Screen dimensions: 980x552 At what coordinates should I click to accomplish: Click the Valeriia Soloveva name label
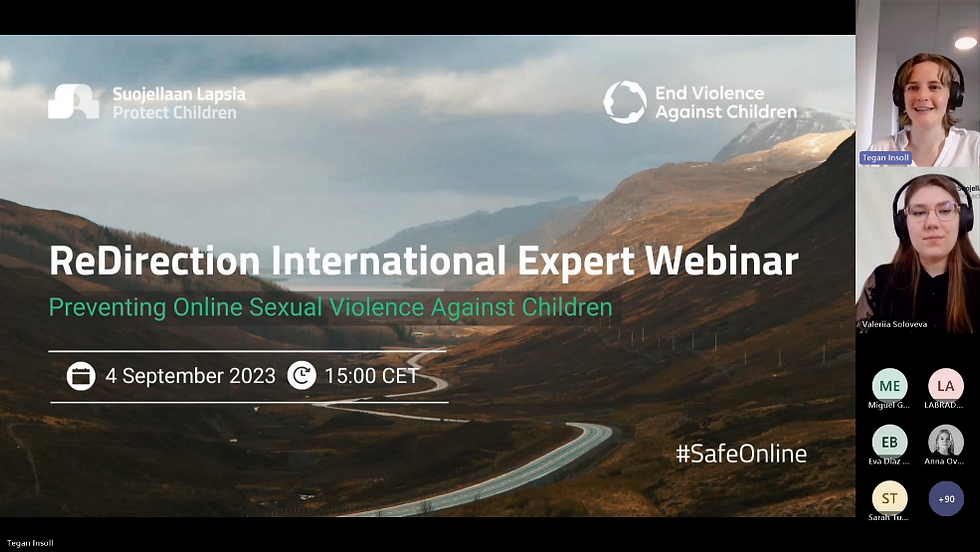point(894,324)
